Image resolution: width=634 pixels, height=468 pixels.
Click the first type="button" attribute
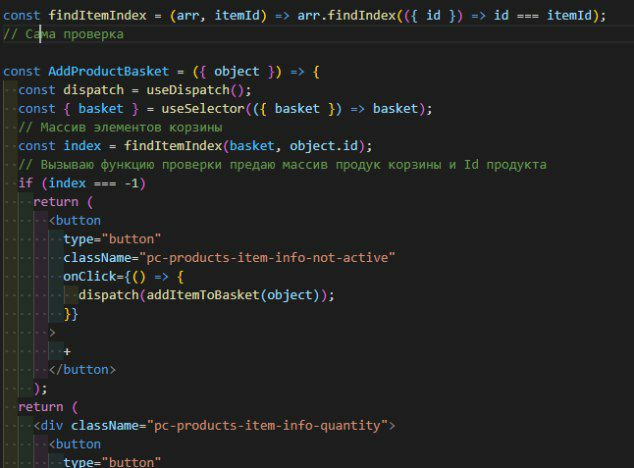[112, 239]
